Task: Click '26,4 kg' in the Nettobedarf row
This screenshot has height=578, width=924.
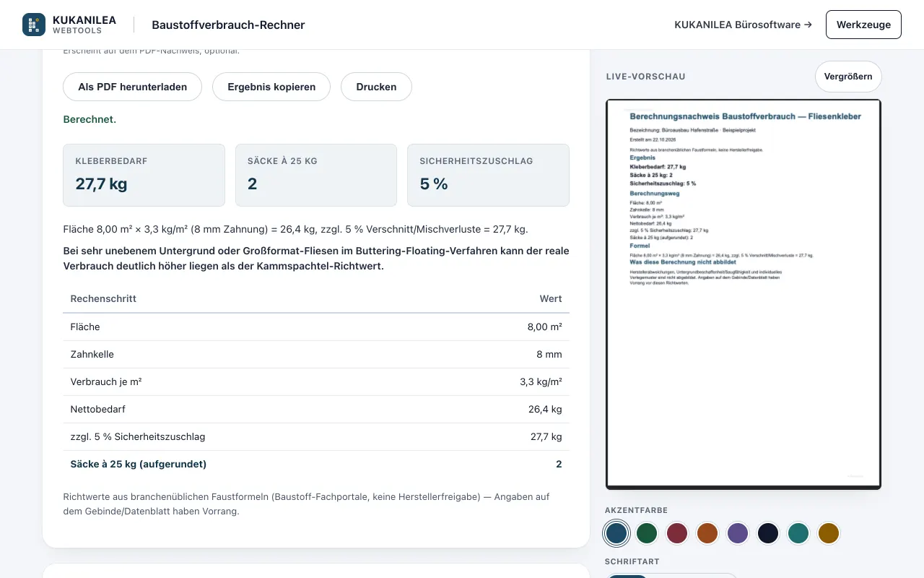Action: click(545, 409)
